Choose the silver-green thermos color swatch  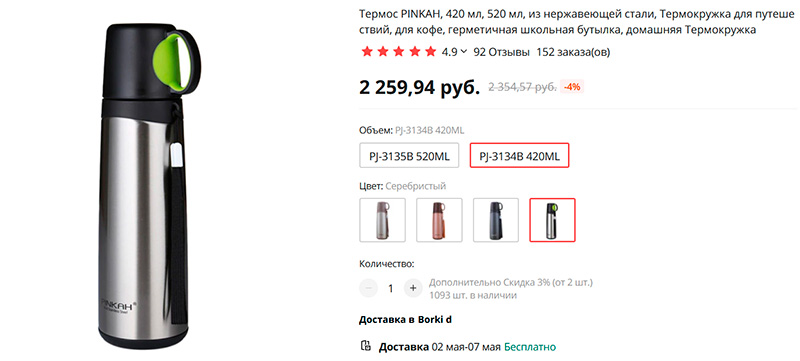coord(553,220)
